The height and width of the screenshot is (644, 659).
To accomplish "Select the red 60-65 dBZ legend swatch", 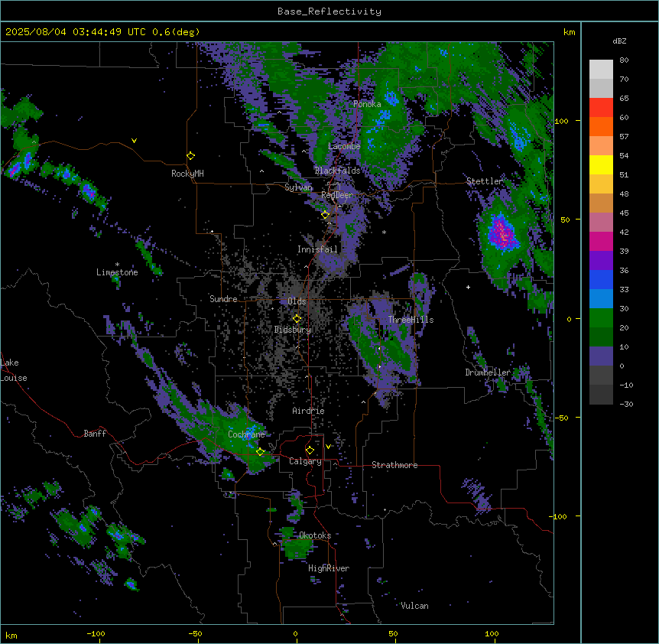I will click(601, 107).
